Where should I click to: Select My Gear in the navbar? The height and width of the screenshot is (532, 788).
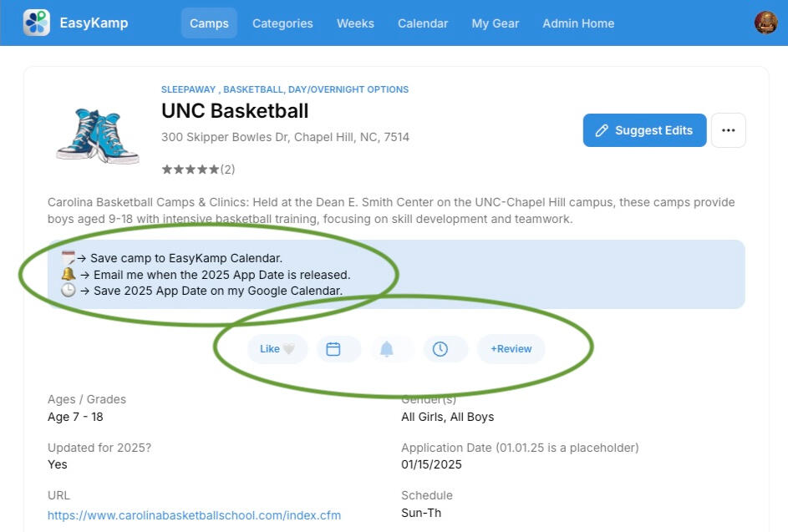(495, 23)
